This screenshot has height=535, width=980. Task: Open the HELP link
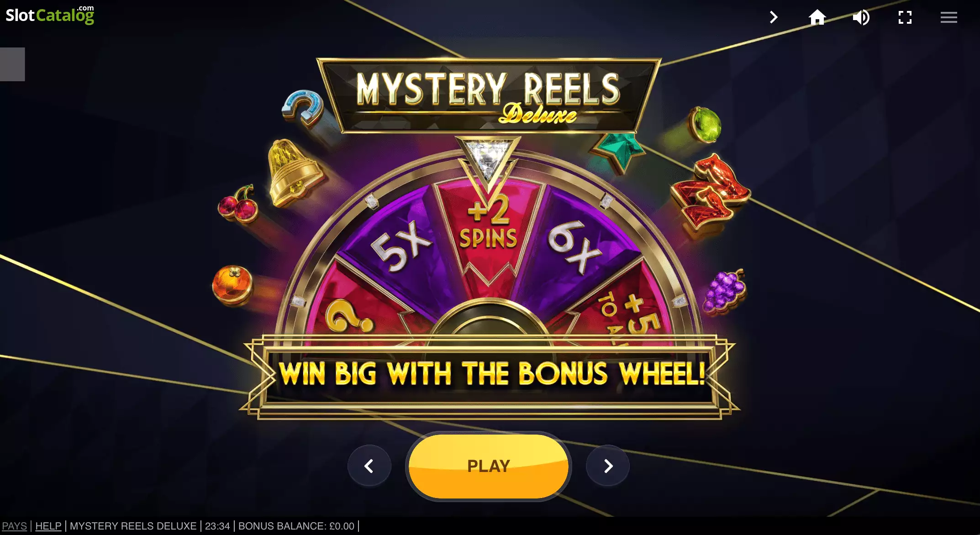click(48, 526)
